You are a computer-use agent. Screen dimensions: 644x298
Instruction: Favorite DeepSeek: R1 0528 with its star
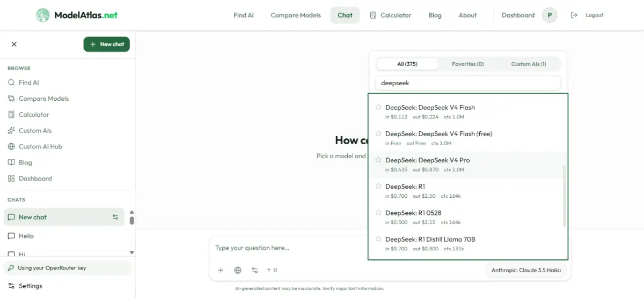[378, 213]
